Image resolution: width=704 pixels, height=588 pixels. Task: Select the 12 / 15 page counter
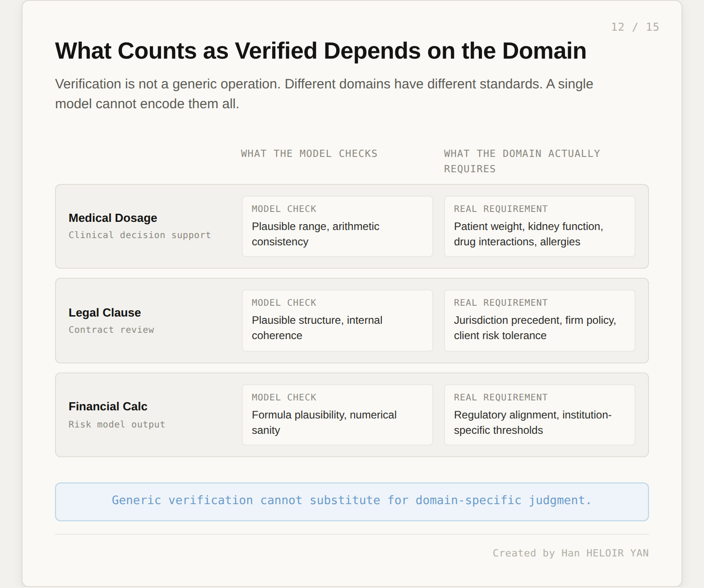coord(635,27)
